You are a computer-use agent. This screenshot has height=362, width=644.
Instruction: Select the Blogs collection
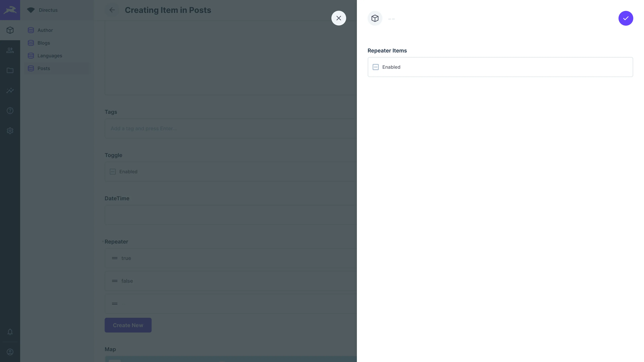43,43
